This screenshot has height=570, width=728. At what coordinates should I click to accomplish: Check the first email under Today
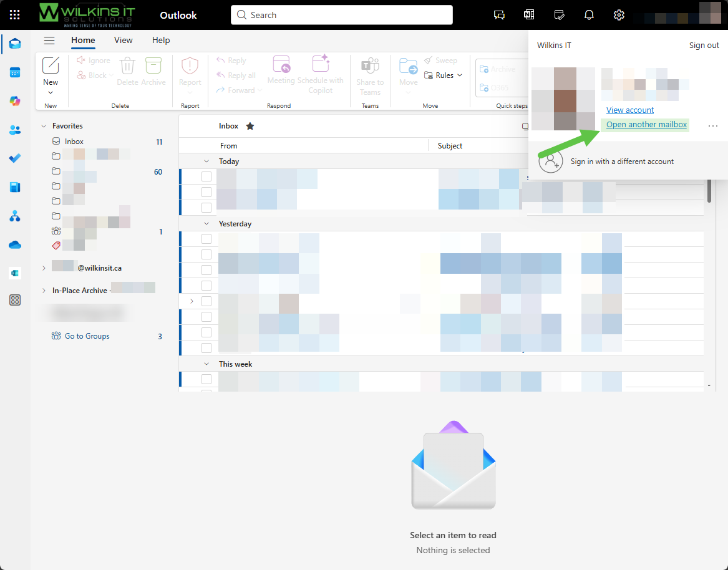point(206,176)
